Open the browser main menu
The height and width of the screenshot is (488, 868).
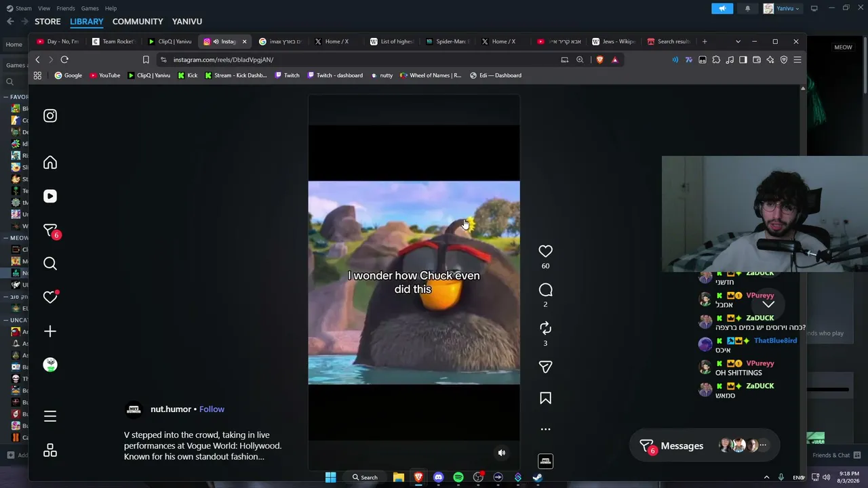[797, 60]
